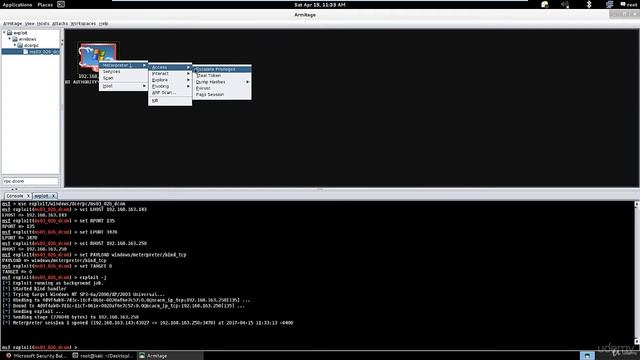This screenshot has height=360, width=640.
Task: Select Scan in host context menu
Action: 123,78
